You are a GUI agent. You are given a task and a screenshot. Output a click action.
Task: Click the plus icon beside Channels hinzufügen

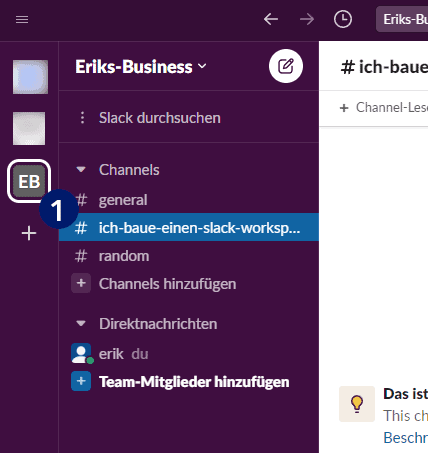tap(81, 283)
